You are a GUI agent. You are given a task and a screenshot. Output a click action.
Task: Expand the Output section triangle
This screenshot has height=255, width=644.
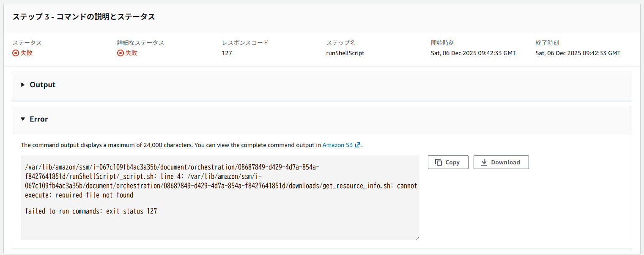coord(23,85)
